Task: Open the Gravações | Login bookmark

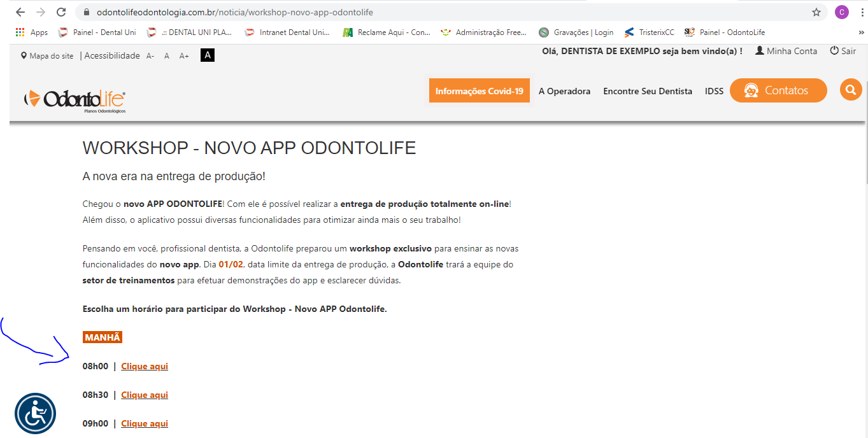Action: (576, 32)
